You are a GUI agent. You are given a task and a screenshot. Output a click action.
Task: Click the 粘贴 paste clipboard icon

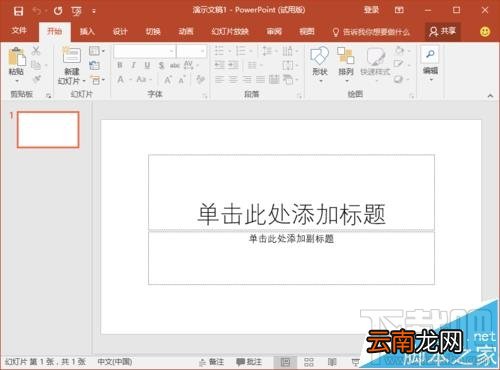coord(16,57)
